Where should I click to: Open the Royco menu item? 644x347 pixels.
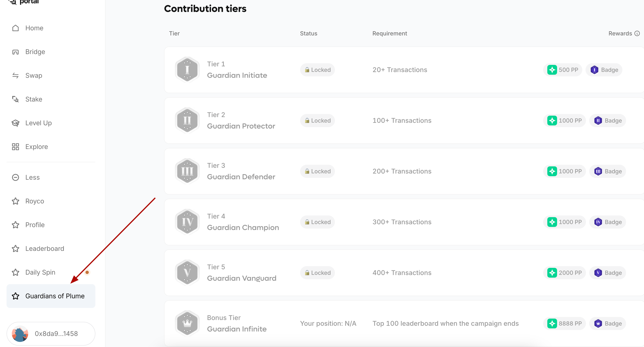pyautogui.click(x=34, y=201)
